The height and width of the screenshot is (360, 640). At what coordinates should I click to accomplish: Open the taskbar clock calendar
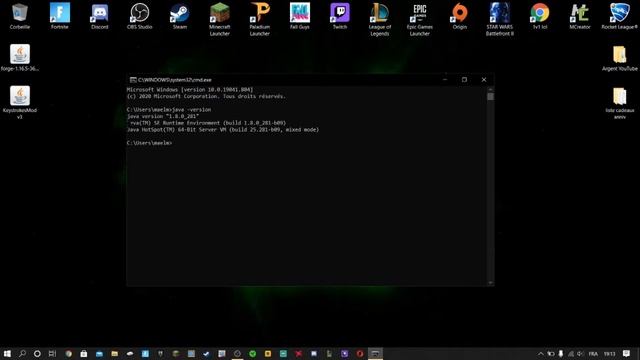[x=609, y=353]
